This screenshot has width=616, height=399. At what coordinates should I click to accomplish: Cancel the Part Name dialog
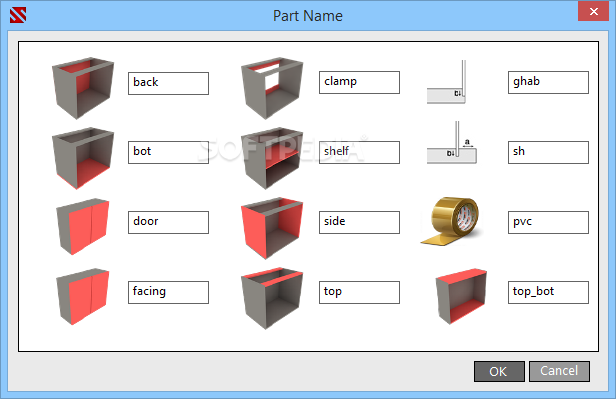point(559,371)
